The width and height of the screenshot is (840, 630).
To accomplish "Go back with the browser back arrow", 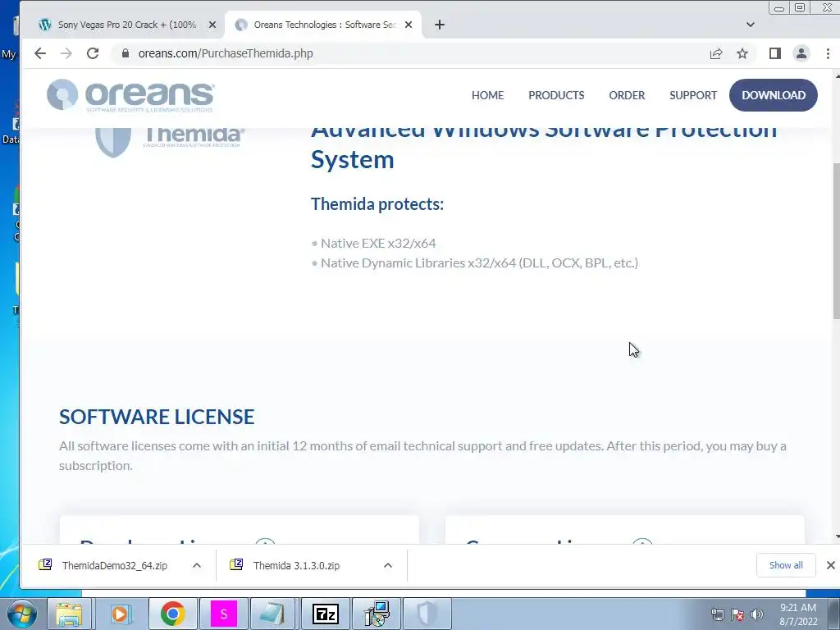I will tap(40, 53).
